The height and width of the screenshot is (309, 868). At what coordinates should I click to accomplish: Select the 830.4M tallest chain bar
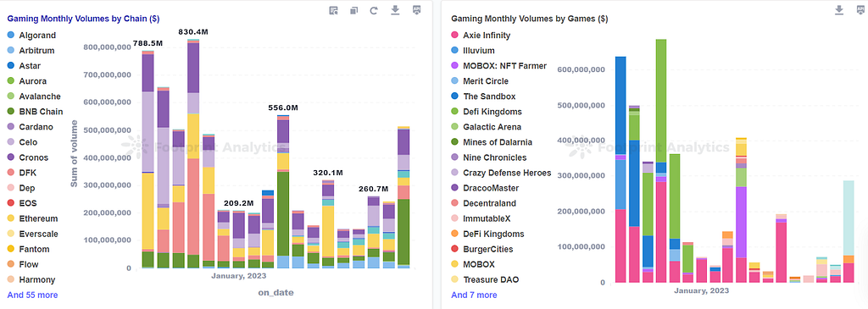[193, 154]
